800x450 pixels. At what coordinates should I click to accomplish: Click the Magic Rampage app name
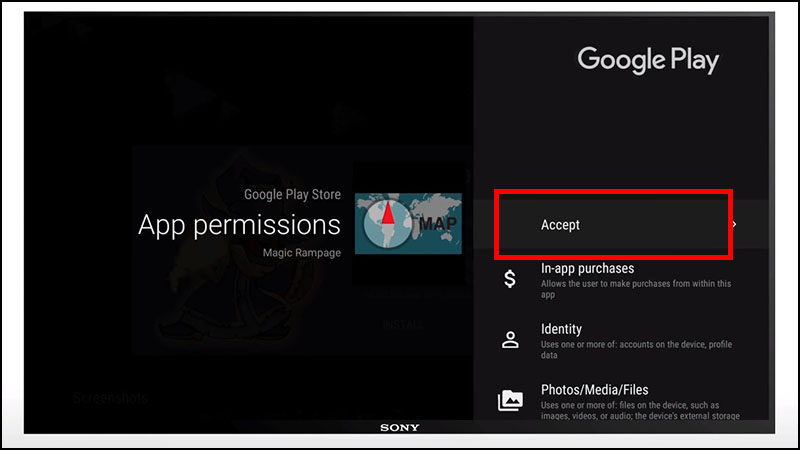[302, 253]
